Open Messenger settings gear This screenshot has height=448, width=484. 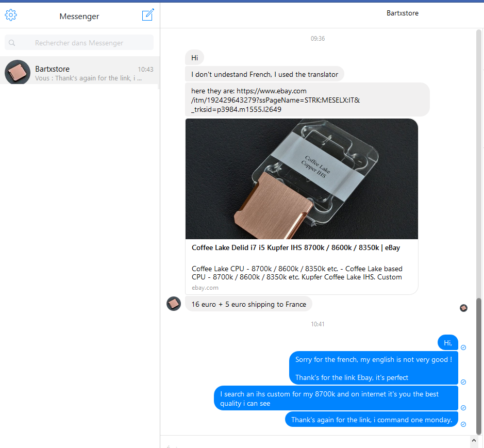pos(11,15)
